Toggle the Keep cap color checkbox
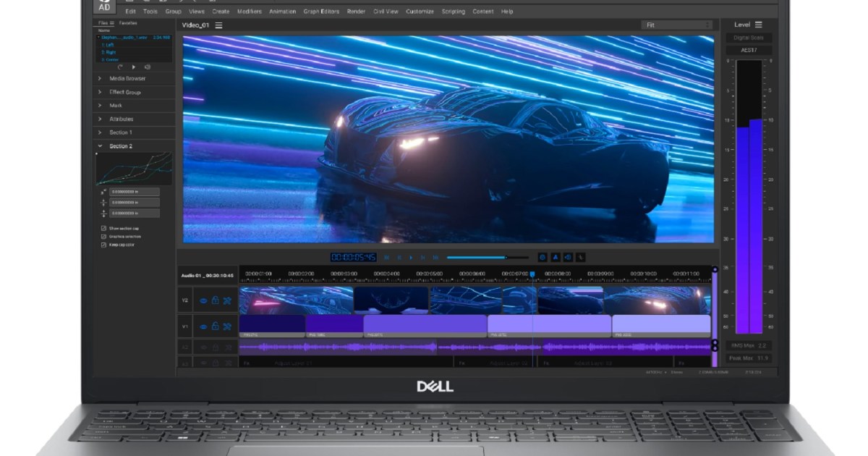Viewport: 868px width, 456px height. click(103, 245)
